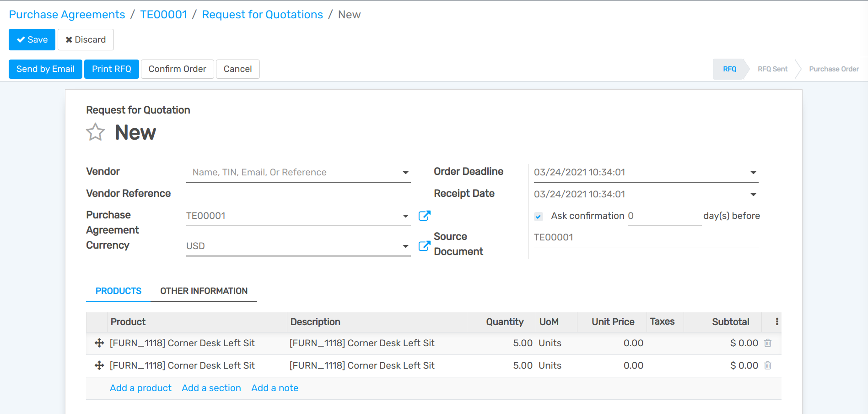
Task: Add a product to the order lines
Action: [x=140, y=388]
